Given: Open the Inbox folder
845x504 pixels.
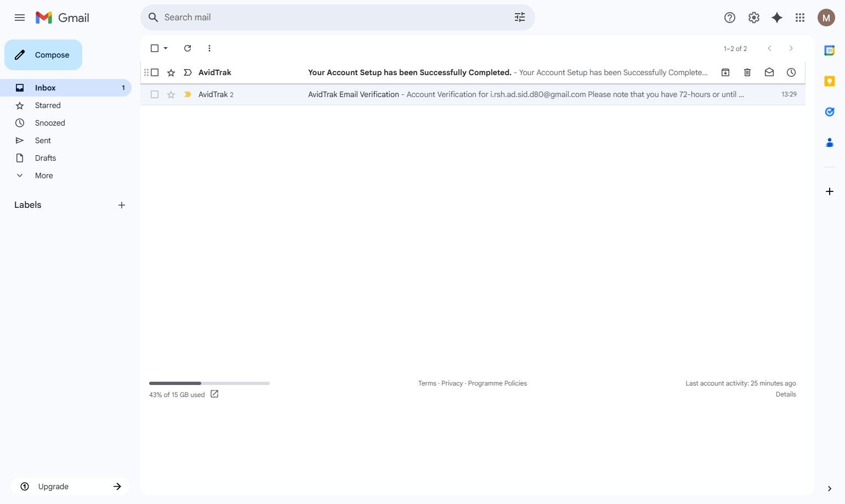Looking at the screenshot, I should click(66, 88).
